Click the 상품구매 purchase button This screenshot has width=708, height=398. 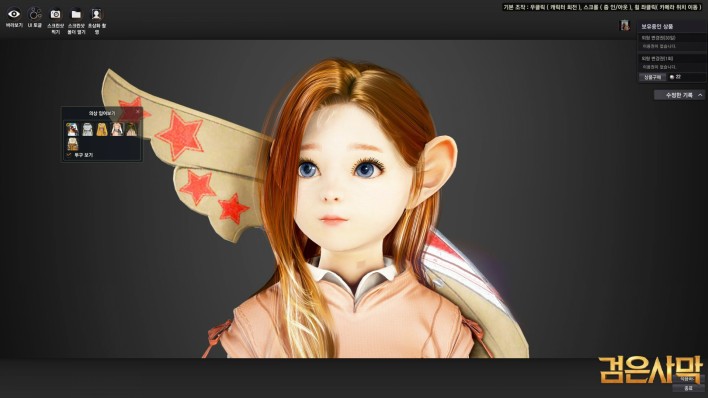652,77
